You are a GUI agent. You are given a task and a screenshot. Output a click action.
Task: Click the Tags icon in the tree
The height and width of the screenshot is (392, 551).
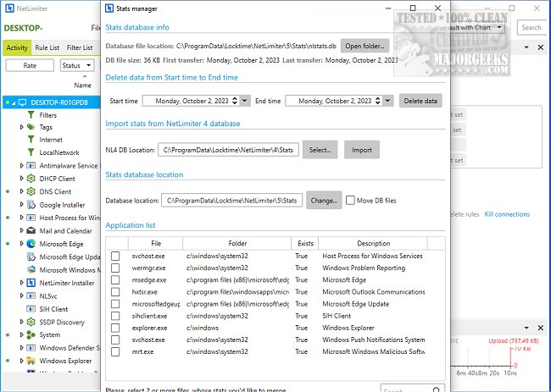[31, 127]
